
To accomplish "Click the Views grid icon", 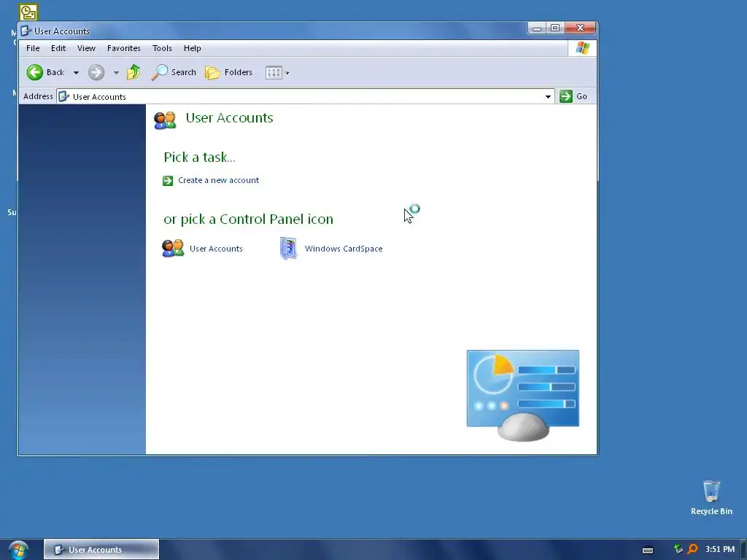I will pos(274,73).
